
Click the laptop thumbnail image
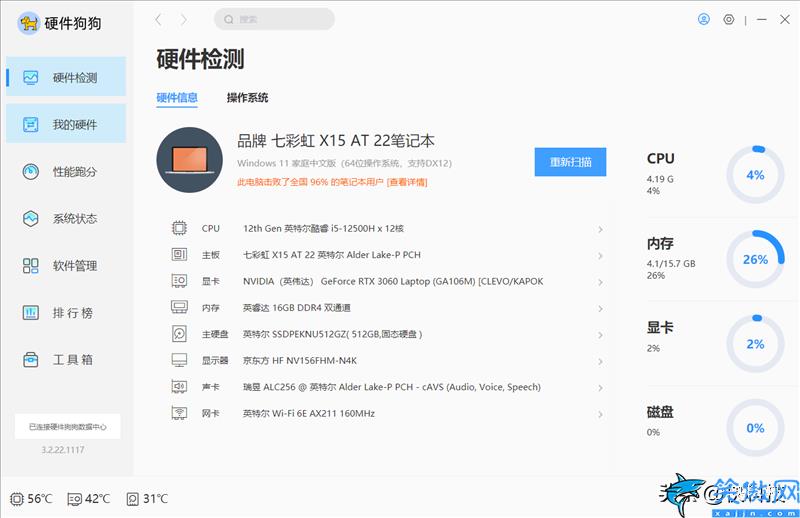(x=189, y=160)
